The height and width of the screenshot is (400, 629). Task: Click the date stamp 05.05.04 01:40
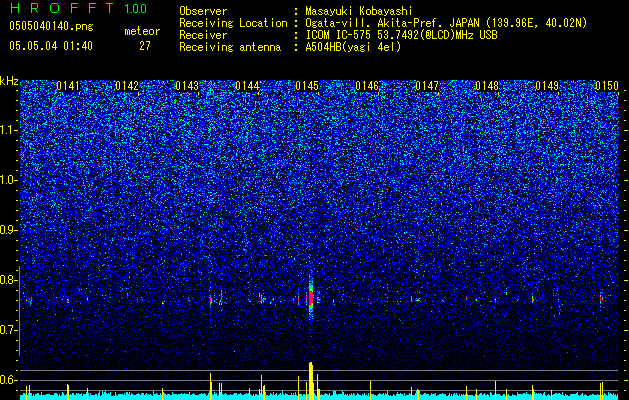point(51,46)
